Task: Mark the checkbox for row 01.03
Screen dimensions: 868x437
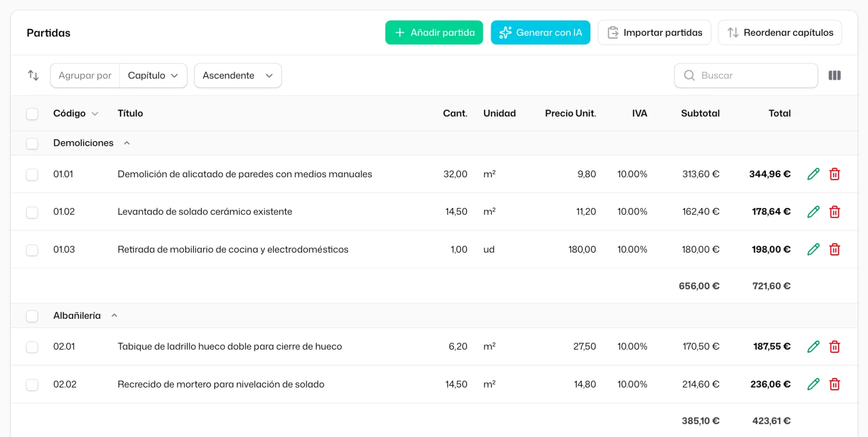Action: click(x=32, y=250)
